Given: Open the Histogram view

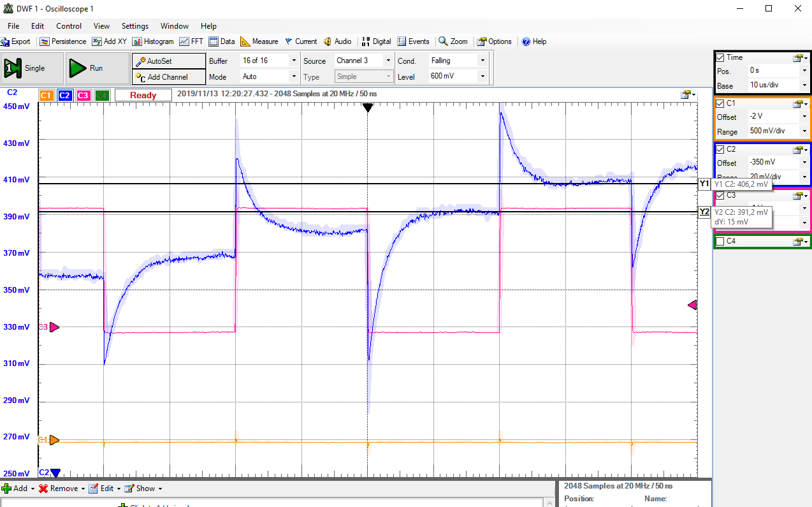Looking at the screenshot, I should point(153,41).
